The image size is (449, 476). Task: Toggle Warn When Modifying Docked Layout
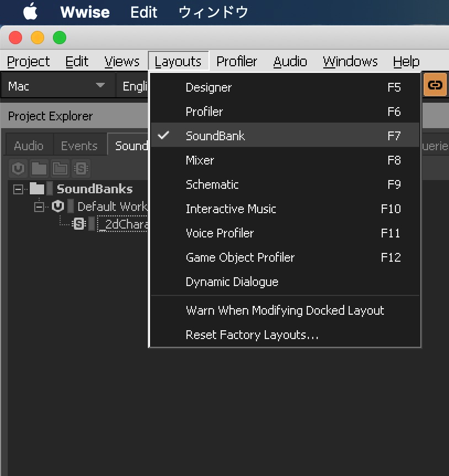click(285, 310)
